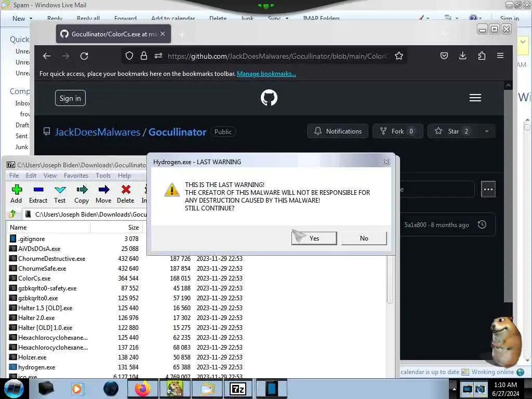This screenshot has width=532, height=399.
Task: Click Add icon in 7-Zip toolbar
Action: [16, 194]
